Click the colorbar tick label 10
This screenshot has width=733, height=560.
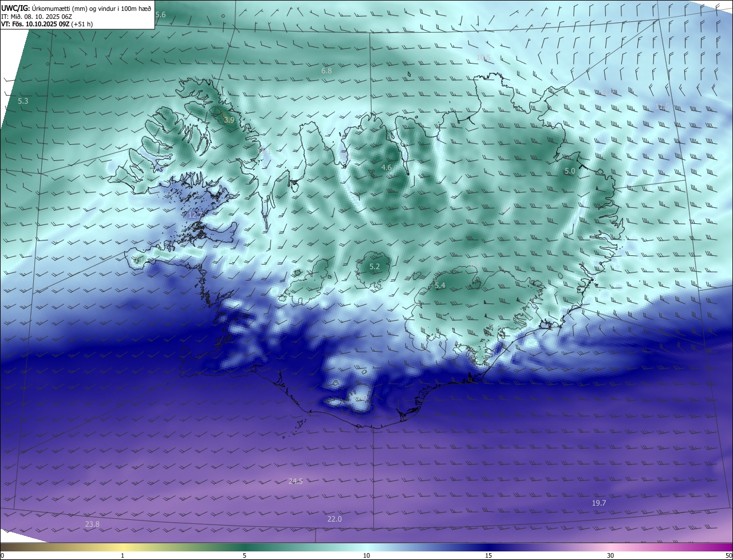click(366, 555)
